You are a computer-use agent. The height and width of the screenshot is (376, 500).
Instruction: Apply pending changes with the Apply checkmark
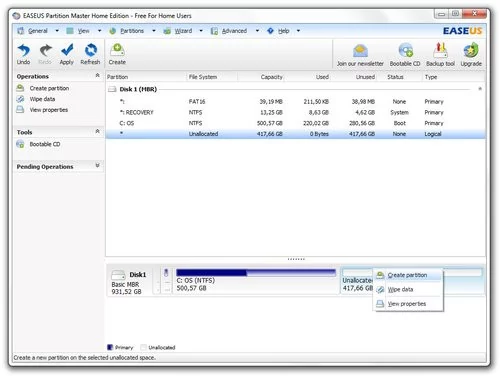click(x=67, y=50)
